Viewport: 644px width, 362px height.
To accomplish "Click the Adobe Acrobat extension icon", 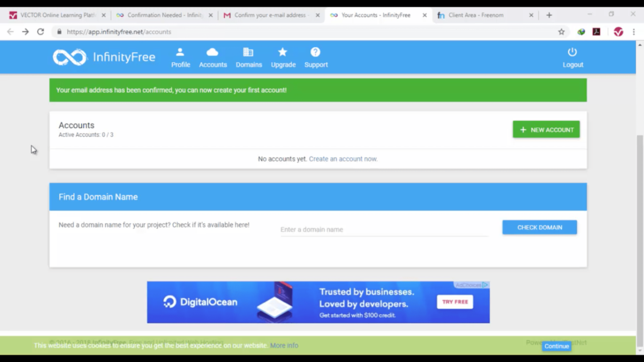I will [x=596, y=31].
